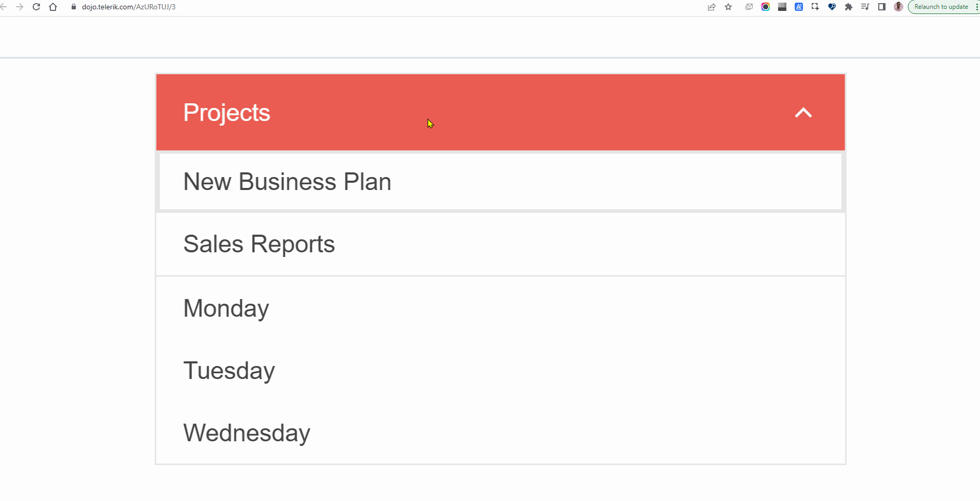Select Tuesday in the list
The image size is (980, 501).
tap(229, 371)
